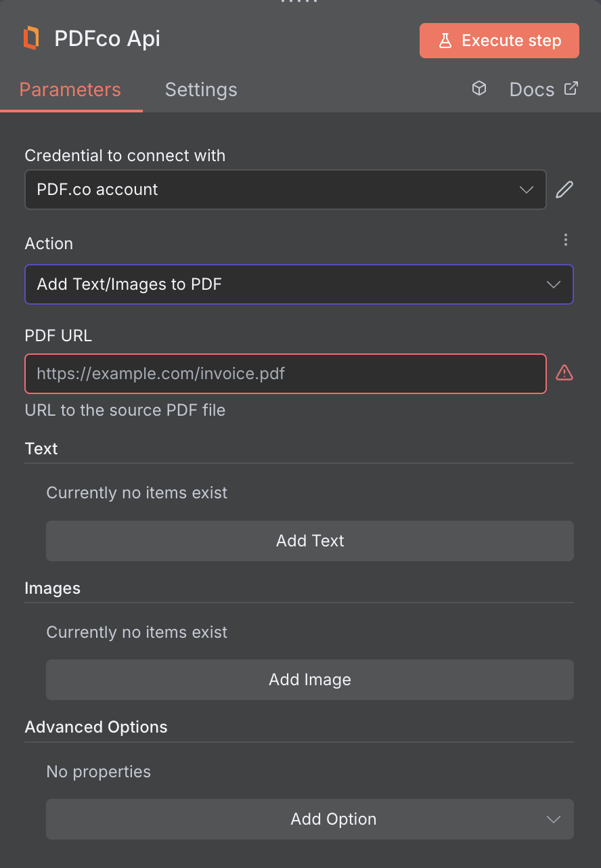Click the cube icon next to Docs
Image resolution: width=601 pixels, height=868 pixels.
point(479,89)
